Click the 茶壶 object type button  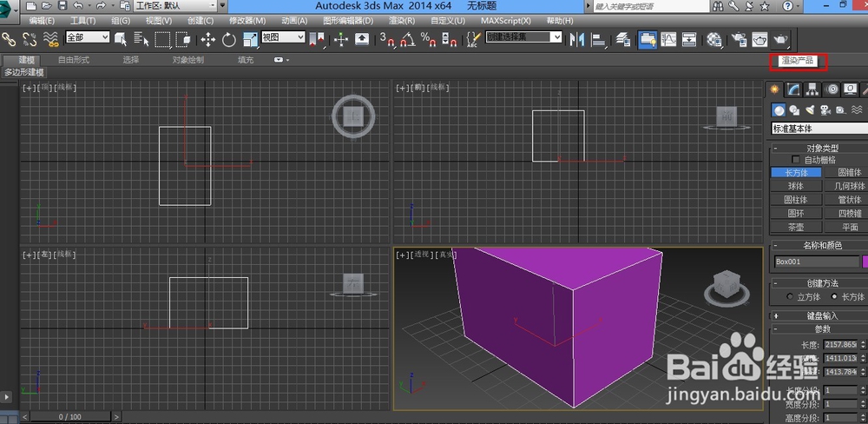(795, 228)
